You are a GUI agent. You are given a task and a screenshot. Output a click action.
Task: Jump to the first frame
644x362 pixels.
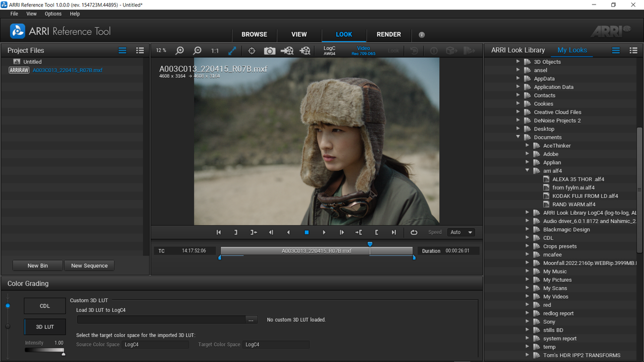(218, 232)
